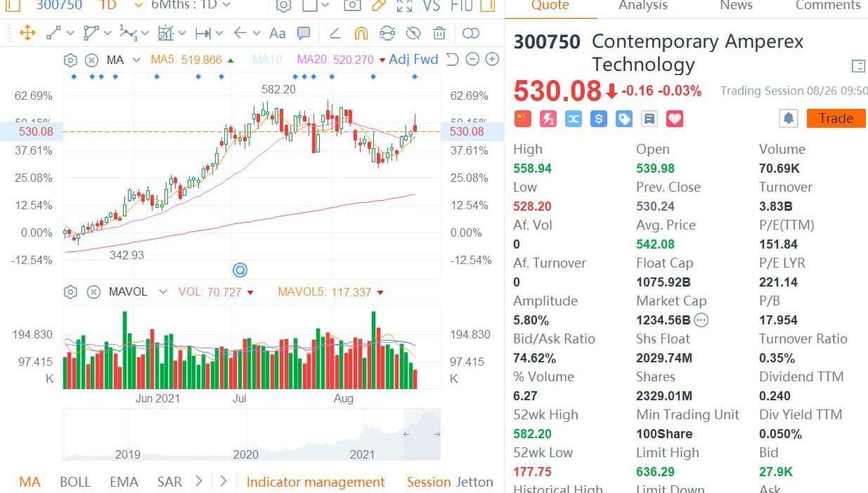868x493 pixels.
Task: Click the bell price alert icon
Action: click(789, 119)
